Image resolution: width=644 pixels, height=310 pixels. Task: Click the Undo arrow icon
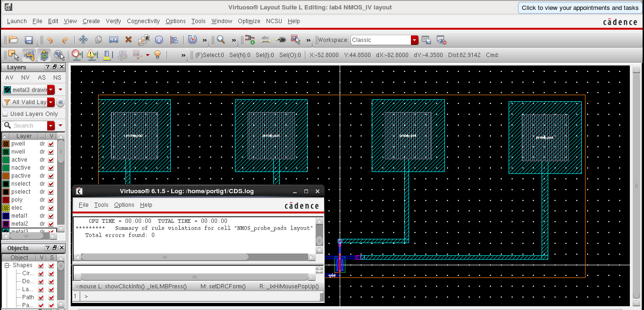pos(50,40)
